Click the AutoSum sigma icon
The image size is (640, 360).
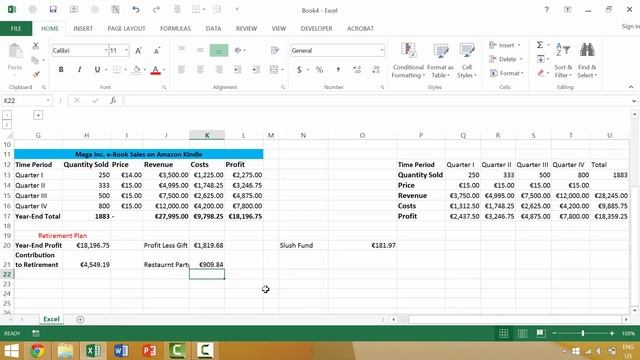tap(540, 45)
